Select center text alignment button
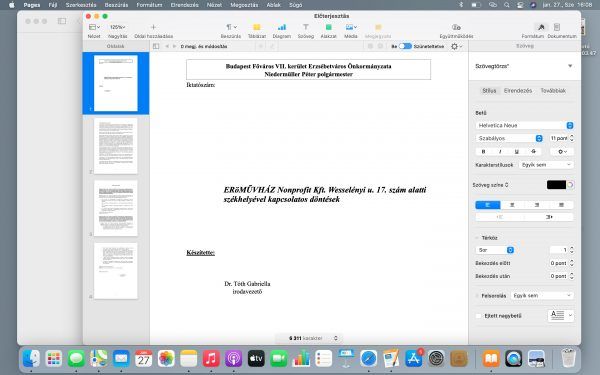 512,205
